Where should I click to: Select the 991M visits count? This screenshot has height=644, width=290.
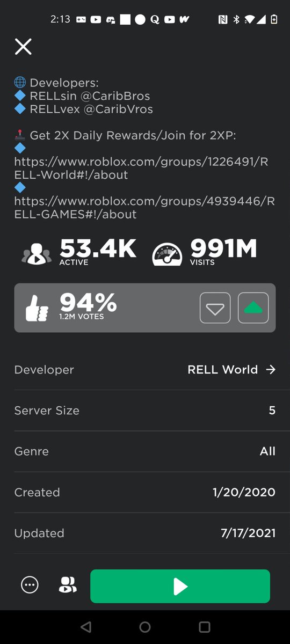[223, 248]
